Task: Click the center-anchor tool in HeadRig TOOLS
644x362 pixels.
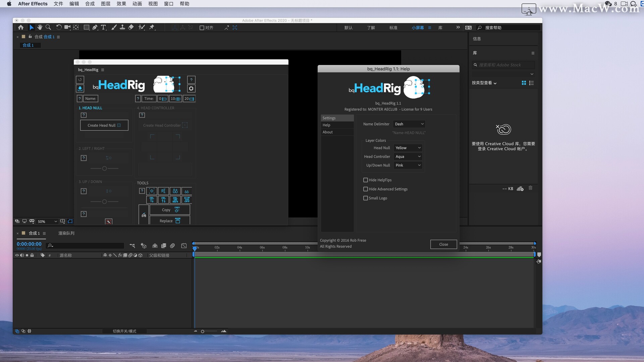Action: pos(152,191)
